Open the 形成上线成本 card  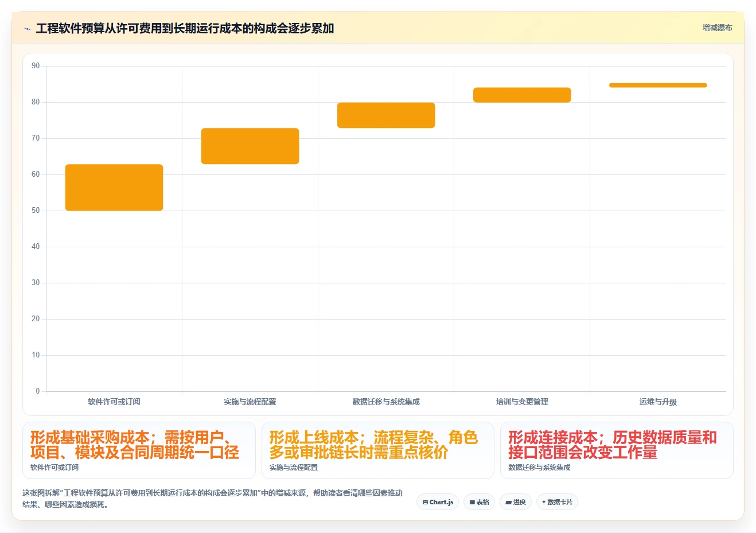(378, 450)
